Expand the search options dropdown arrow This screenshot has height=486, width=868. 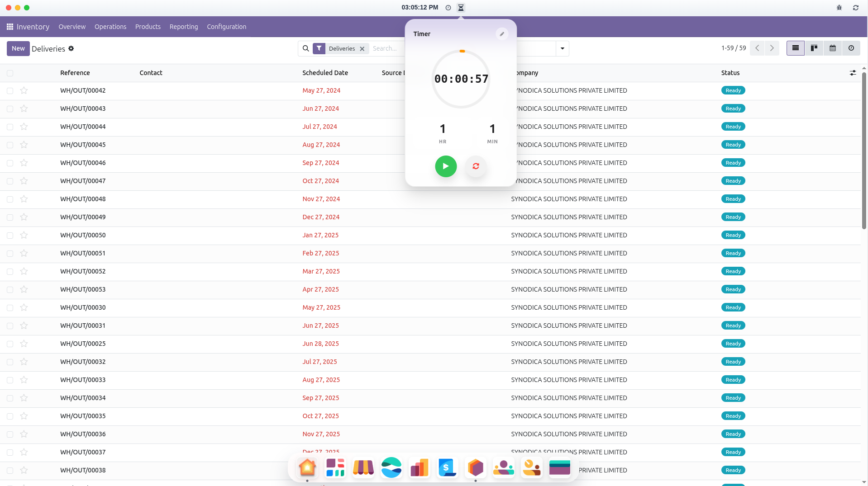pos(563,48)
